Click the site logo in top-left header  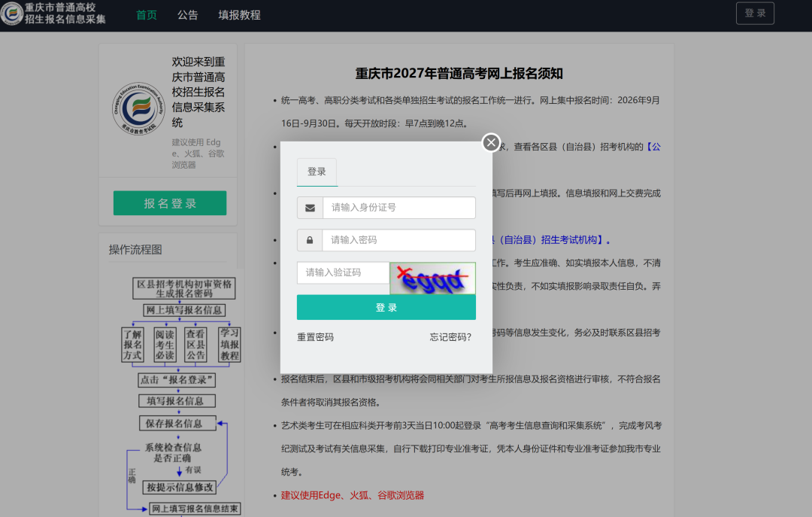(x=11, y=13)
